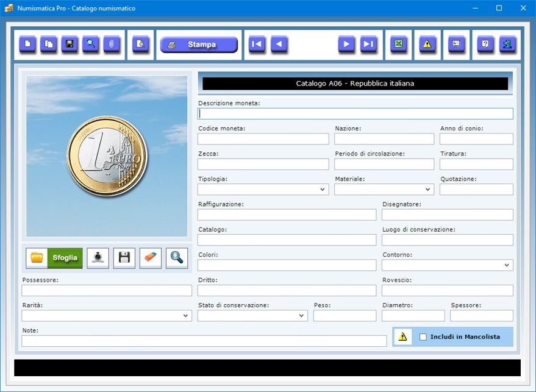Focus the Zecca text field
The width and height of the screenshot is (536, 392).
point(263,164)
